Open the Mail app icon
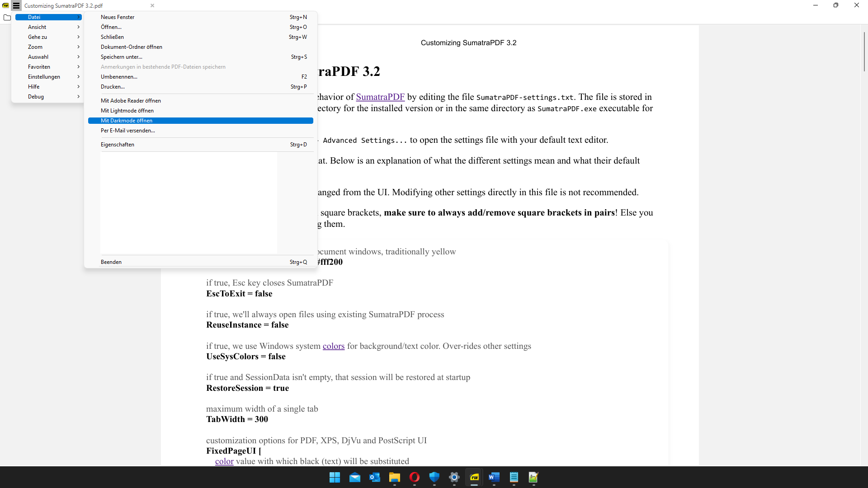The image size is (868, 488). click(x=355, y=478)
